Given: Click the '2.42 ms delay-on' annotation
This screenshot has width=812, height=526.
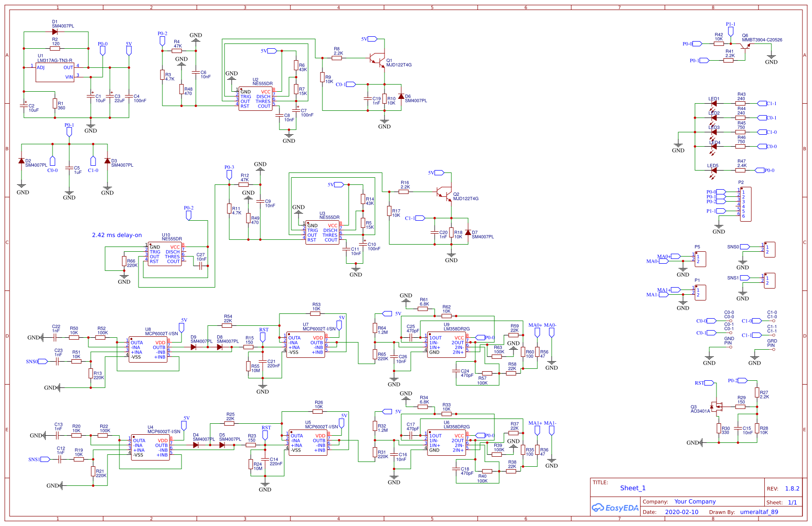Looking at the screenshot, I should click(x=117, y=235).
